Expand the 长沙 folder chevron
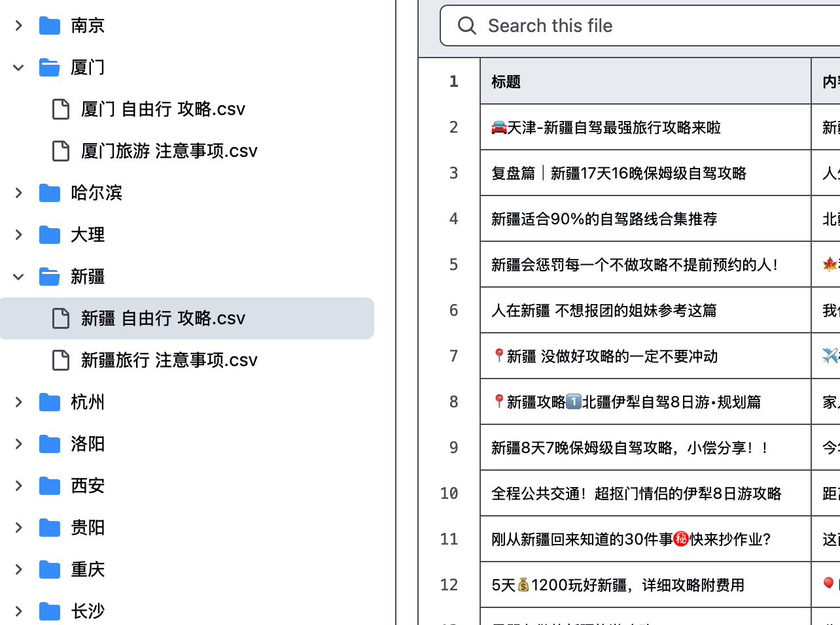Screen dimensions: 840x625 18,611
